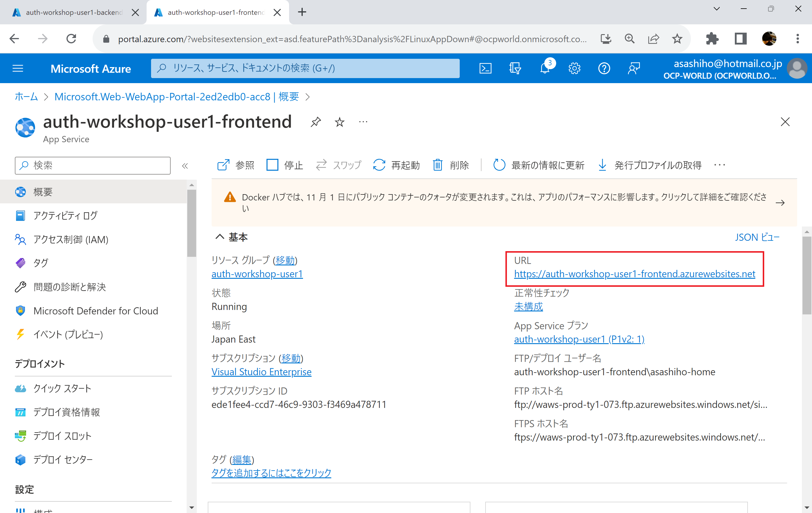Image resolution: width=812 pixels, height=513 pixels.
Task: Open the help and support pane
Action: (604, 68)
